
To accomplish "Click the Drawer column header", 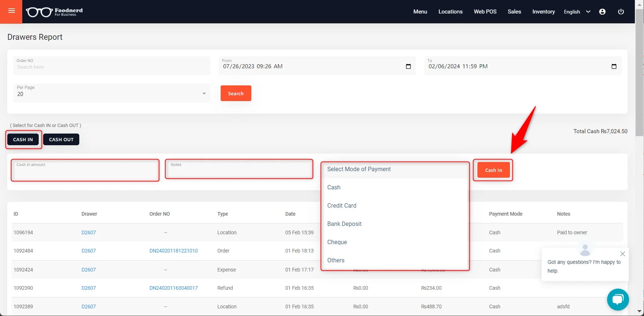I will [89, 214].
